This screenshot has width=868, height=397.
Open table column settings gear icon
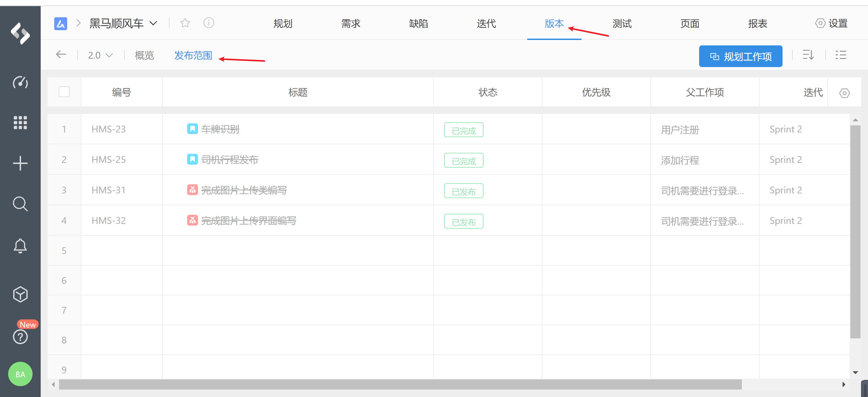(844, 93)
